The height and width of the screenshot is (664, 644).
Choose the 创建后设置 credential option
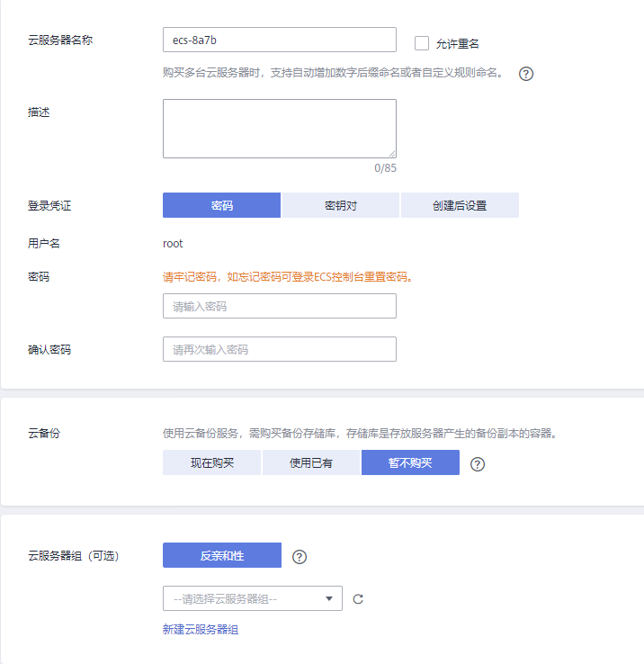(x=460, y=205)
